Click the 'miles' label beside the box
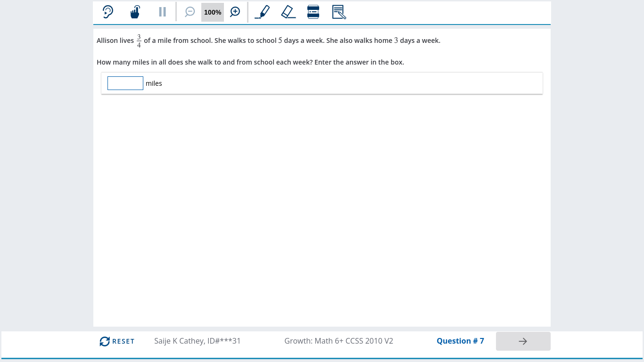This screenshot has width=644, height=362. tap(154, 83)
